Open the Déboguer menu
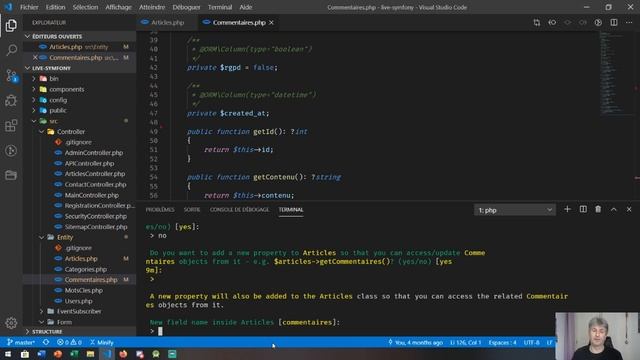The width and height of the screenshot is (640, 360). pos(186,7)
